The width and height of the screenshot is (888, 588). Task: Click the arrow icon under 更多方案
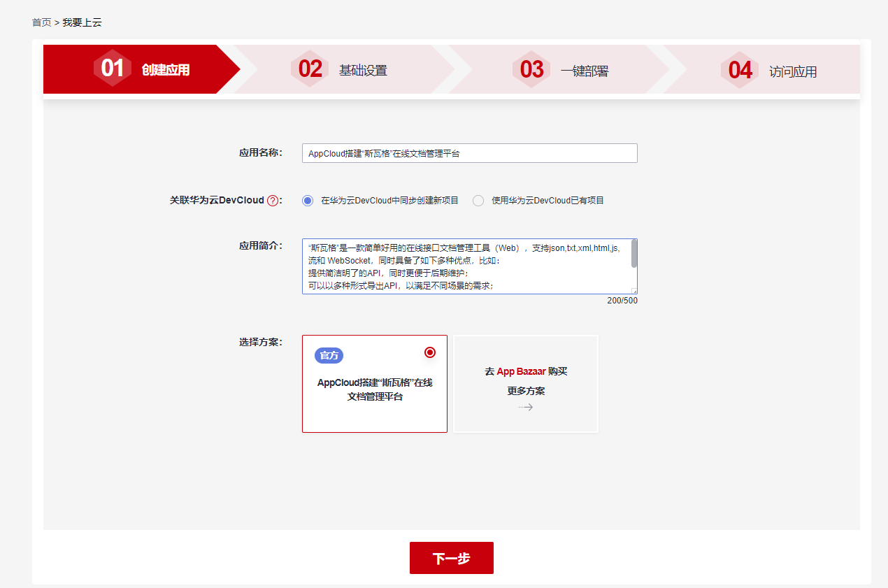point(526,407)
